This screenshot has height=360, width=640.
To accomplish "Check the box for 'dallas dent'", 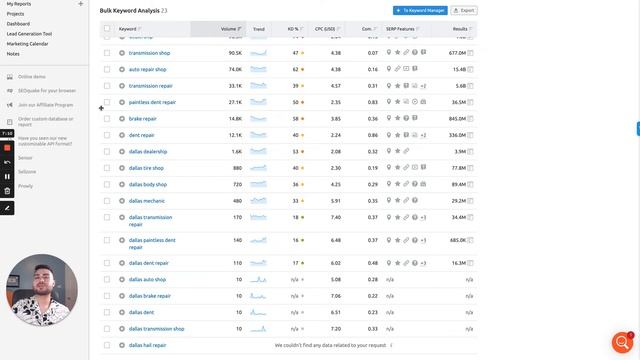I will [x=107, y=312].
